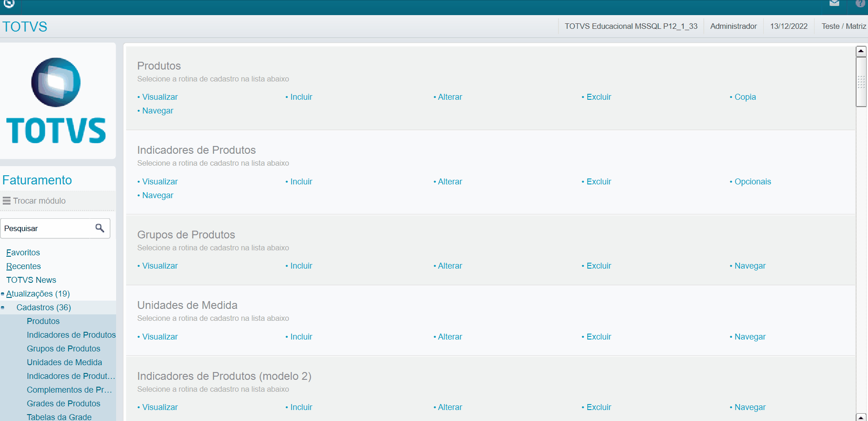This screenshot has width=868, height=421.
Task: Select Visualizar for Unidades de Medida
Action: [x=160, y=337]
